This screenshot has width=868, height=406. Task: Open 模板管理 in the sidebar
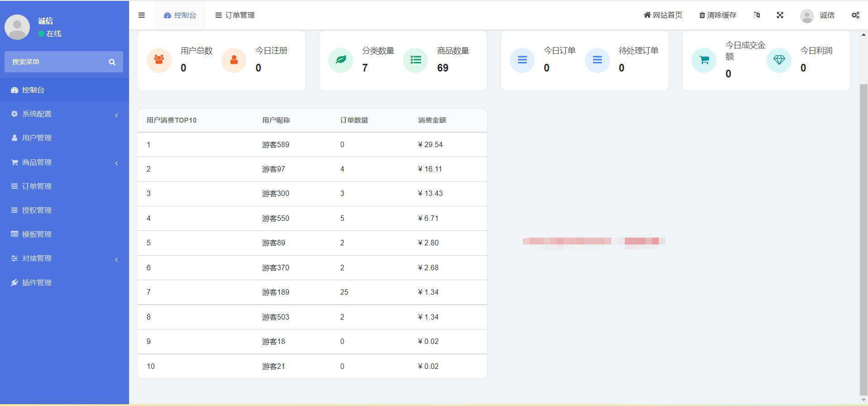click(x=64, y=234)
